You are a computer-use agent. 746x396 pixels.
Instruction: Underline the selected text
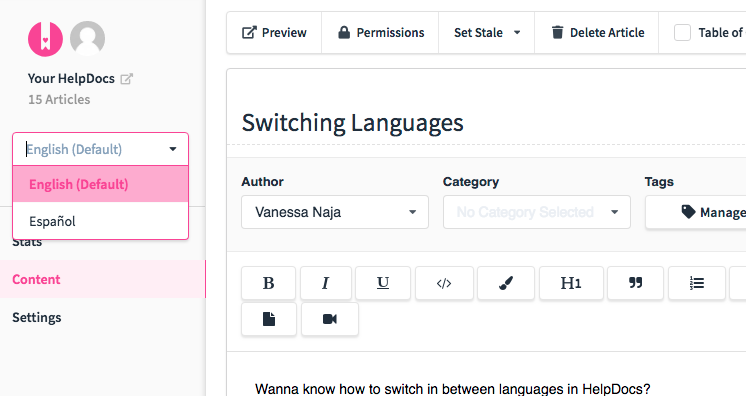pyautogui.click(x=383, y=283)
